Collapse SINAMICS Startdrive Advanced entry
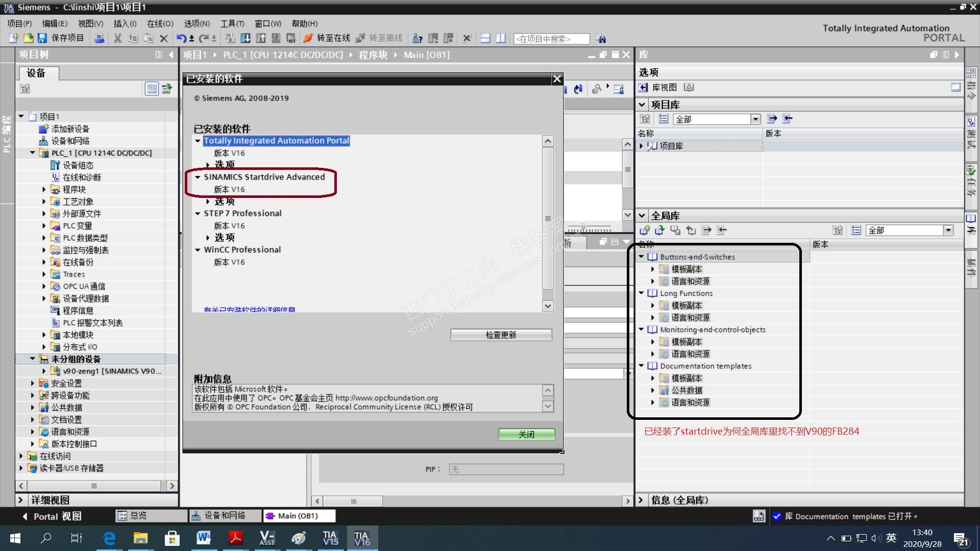 (198, 177)
